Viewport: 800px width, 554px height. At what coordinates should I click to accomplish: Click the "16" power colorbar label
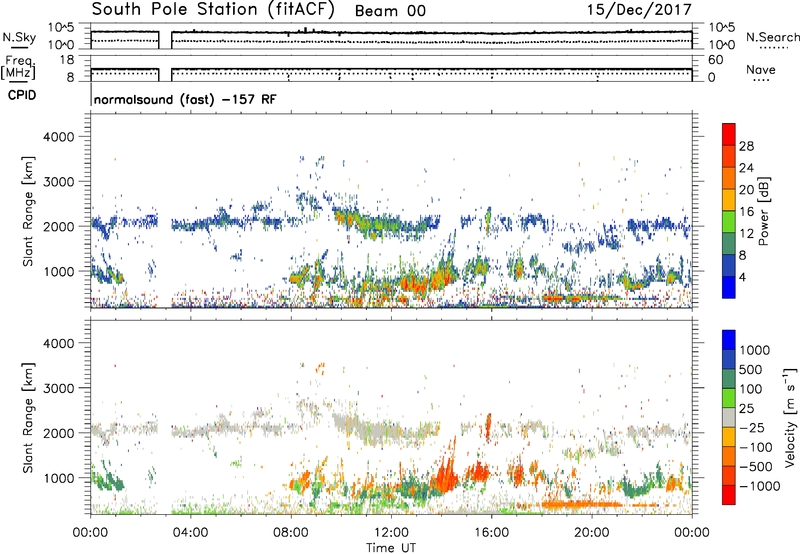[x=746, y=212]
